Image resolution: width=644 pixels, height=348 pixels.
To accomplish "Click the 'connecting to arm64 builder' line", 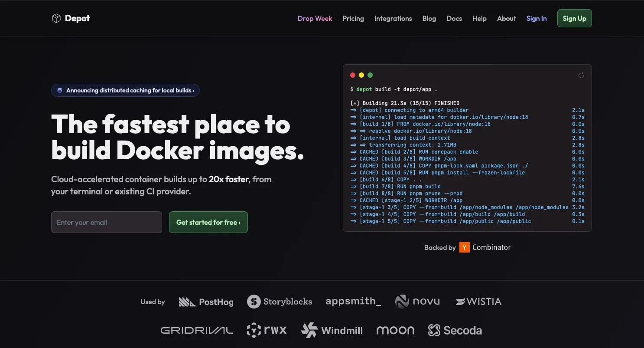I will [409, 110].
